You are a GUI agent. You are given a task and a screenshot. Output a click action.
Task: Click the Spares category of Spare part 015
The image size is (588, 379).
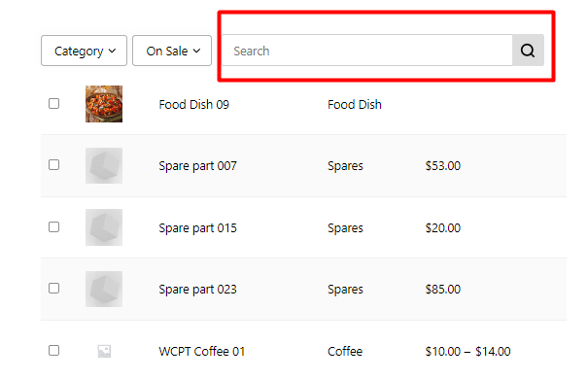[x=345, y=228]
